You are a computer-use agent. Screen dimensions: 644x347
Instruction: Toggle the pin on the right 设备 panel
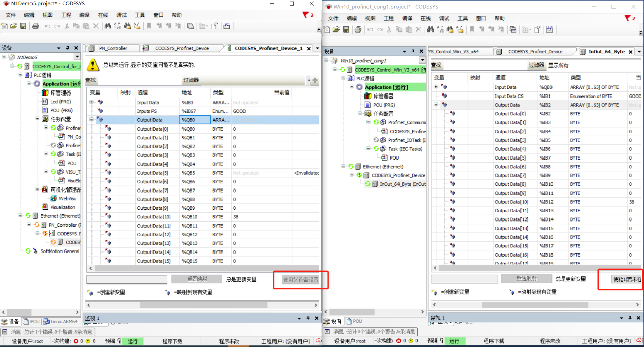(414, 51)
